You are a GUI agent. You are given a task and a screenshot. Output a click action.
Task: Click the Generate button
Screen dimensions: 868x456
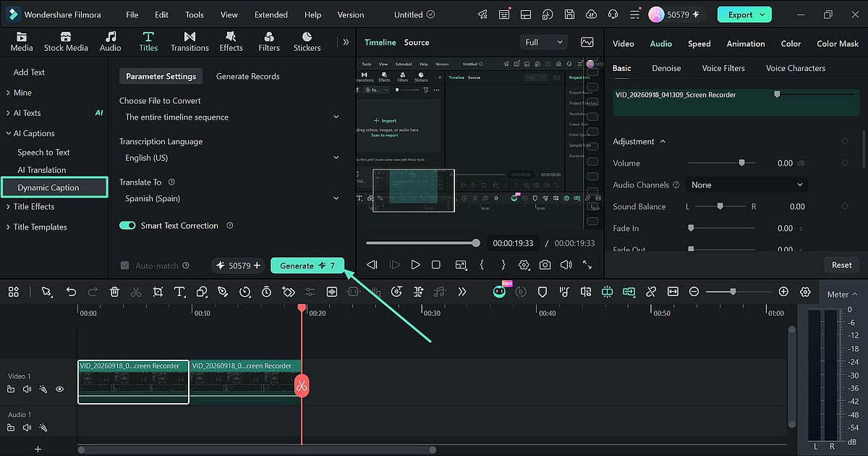(307, 266)
